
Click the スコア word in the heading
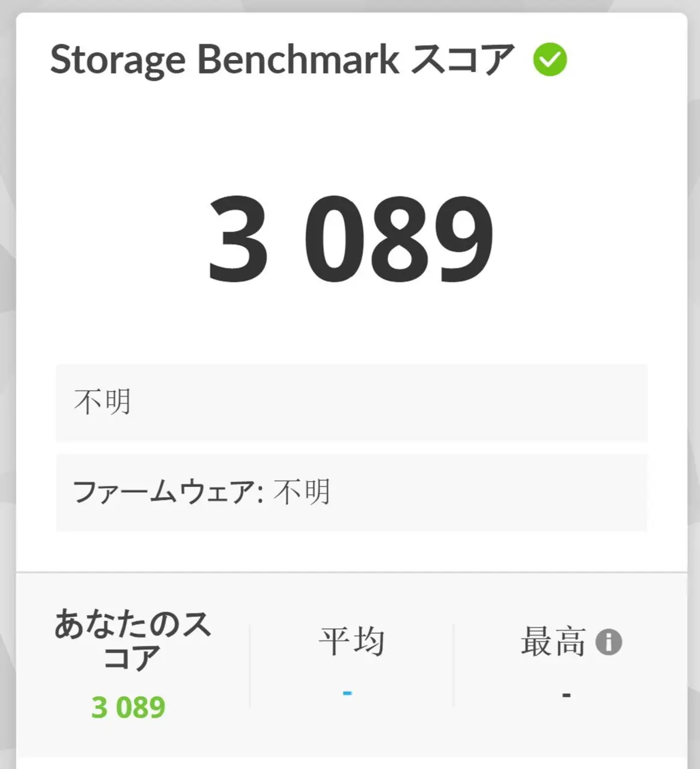point(463,59)
